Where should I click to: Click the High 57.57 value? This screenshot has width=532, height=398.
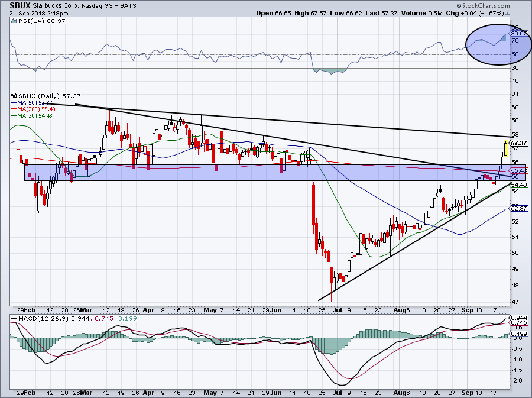click(310, 13)
